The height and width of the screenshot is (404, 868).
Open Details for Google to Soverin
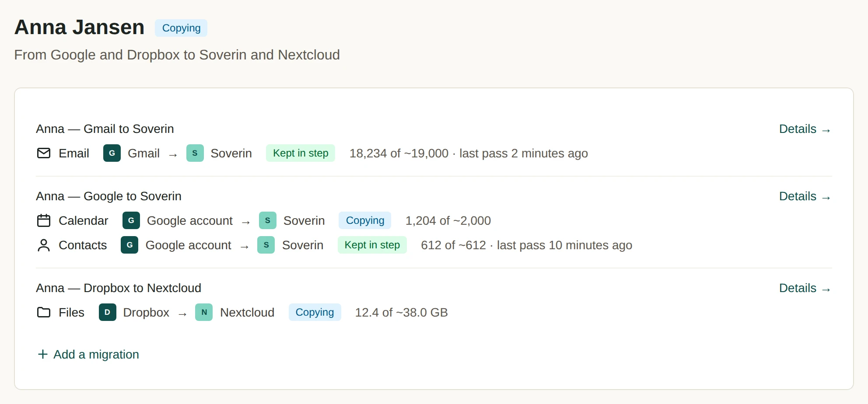point(805,196)
